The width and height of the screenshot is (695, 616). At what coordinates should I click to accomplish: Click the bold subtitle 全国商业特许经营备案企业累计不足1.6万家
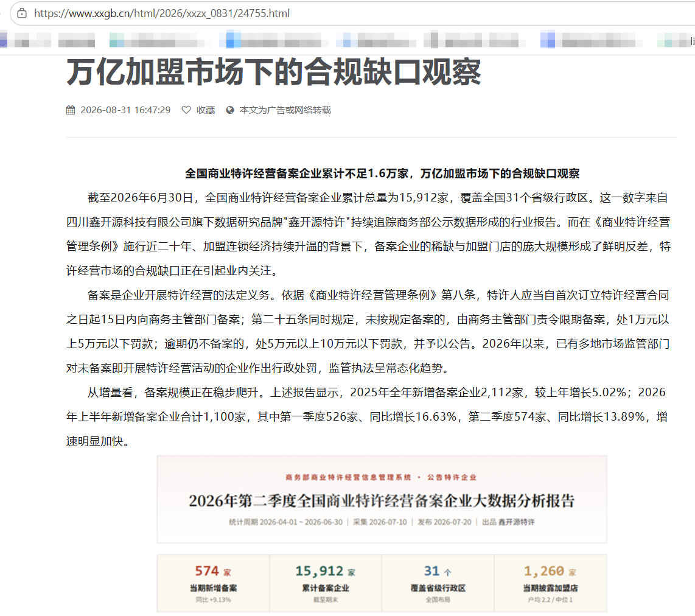(296, 173)
